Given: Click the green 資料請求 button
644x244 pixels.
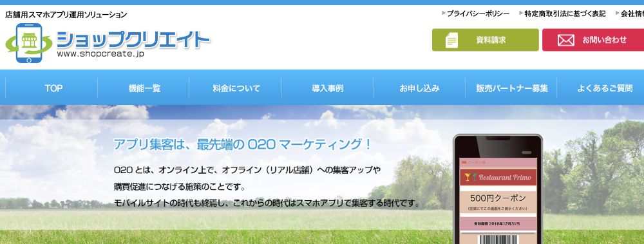Looking at the screenshot, I should 486,40.
